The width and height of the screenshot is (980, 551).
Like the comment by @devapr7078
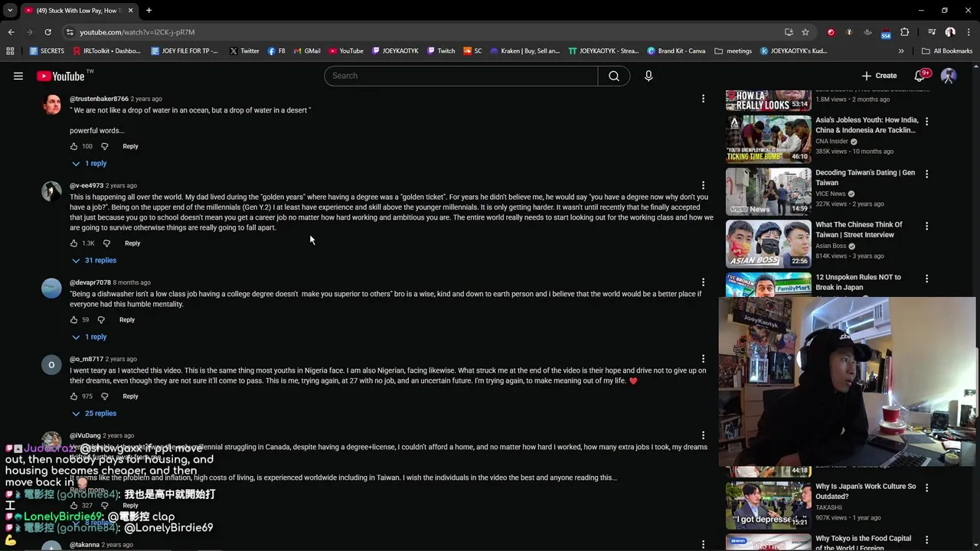[x=74, y=320]
